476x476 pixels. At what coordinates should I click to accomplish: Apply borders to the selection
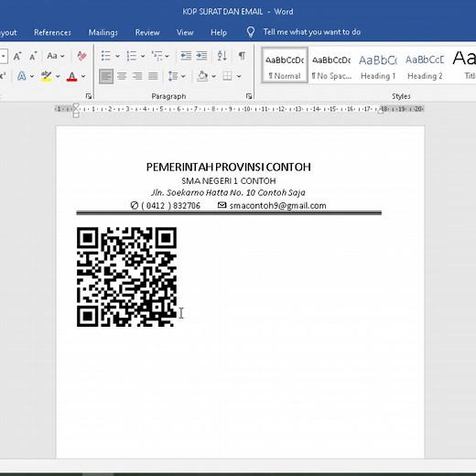tap(227, 76)
